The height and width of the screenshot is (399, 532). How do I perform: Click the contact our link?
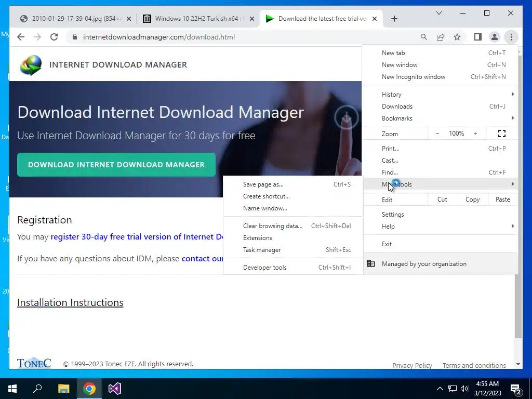click(x=202, y=259)
